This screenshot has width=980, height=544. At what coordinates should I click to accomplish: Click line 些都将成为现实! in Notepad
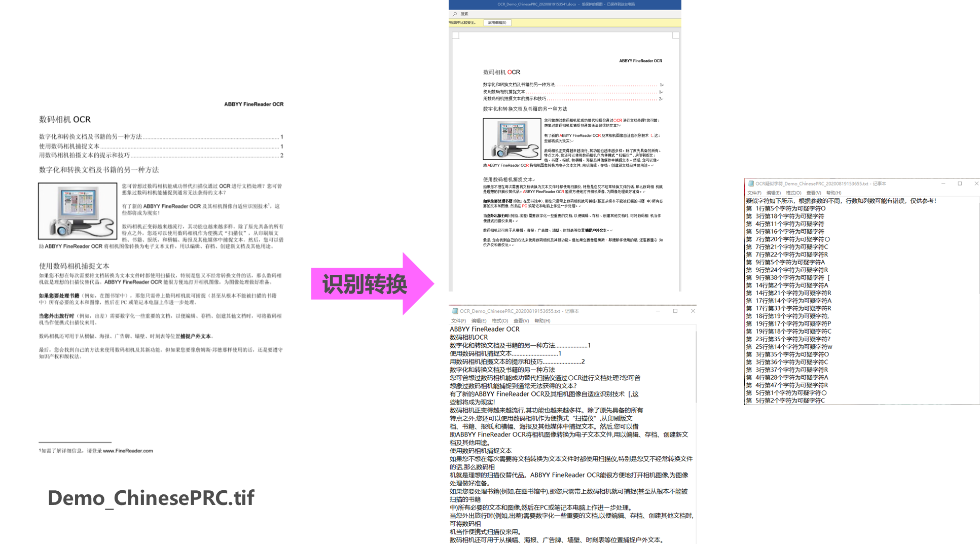tap(472, 402)
